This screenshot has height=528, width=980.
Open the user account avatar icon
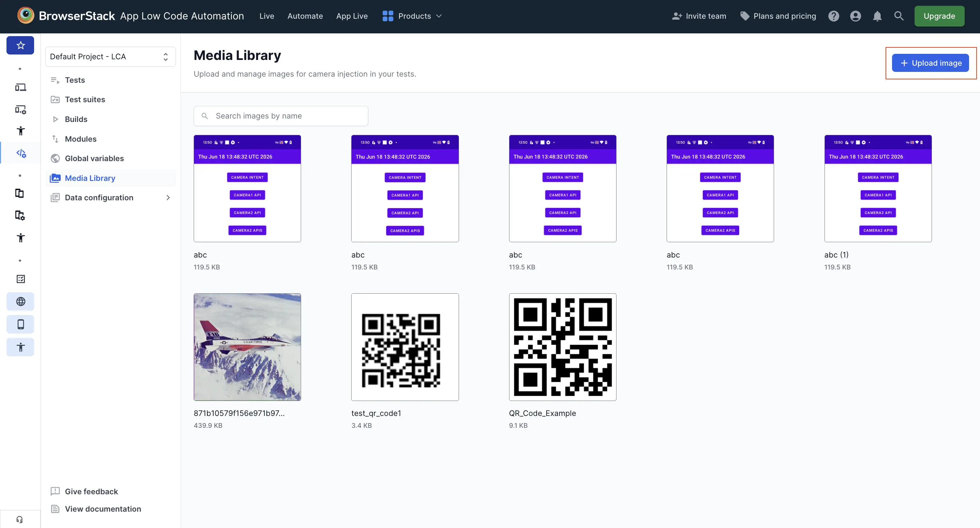[855, 16]
